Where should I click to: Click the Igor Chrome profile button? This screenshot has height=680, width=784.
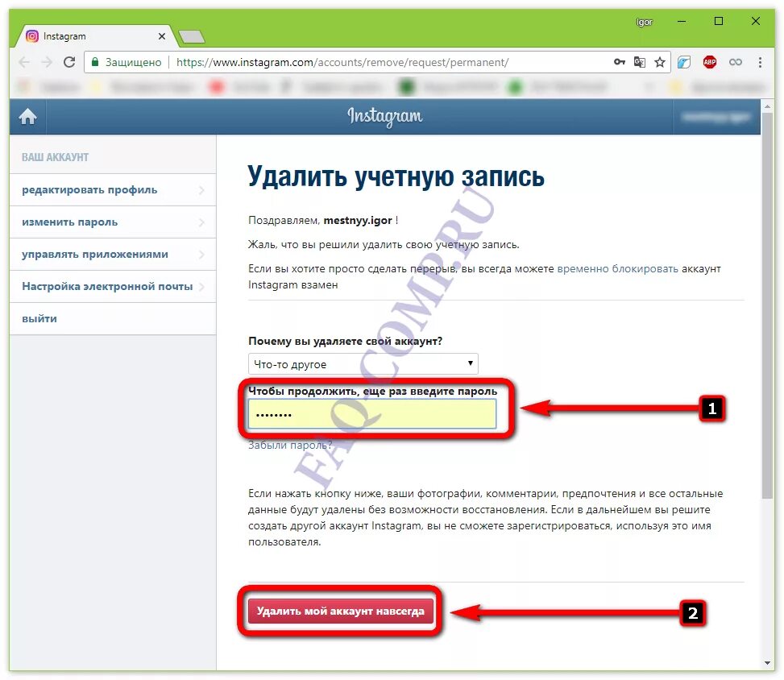[x=644, y=22]
